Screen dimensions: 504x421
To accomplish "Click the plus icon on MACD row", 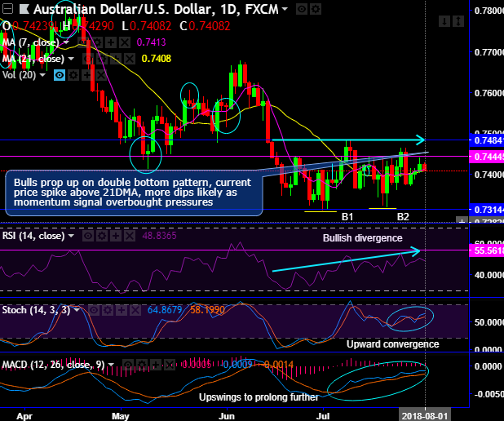I will (156, 365).
